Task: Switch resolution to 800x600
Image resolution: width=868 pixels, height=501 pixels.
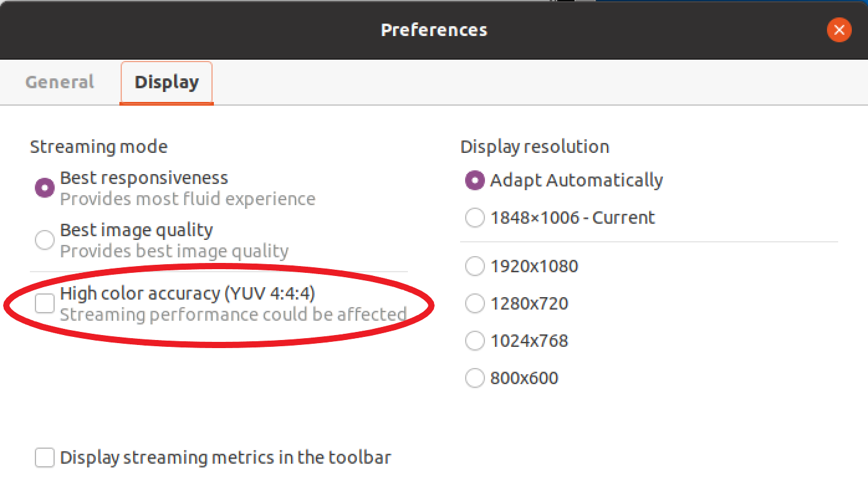Action: [475, 379]
